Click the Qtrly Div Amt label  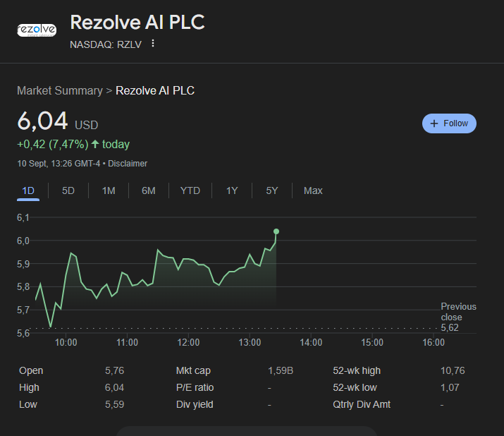362,404
